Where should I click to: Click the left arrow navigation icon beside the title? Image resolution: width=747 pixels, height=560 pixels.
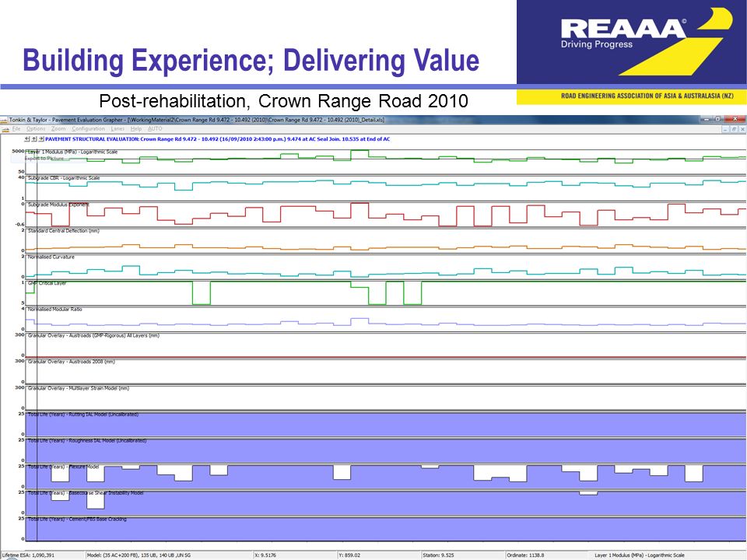[x=28, y=139]
